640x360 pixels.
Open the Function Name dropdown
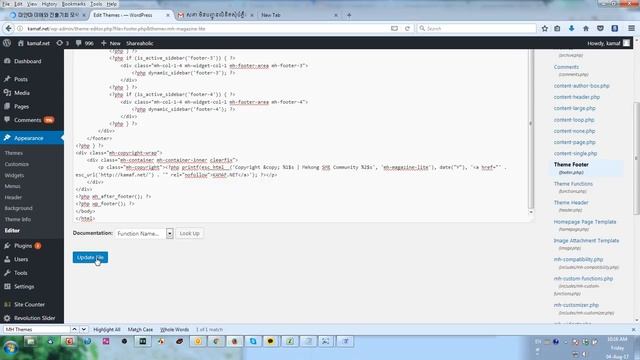click(144, 233)
